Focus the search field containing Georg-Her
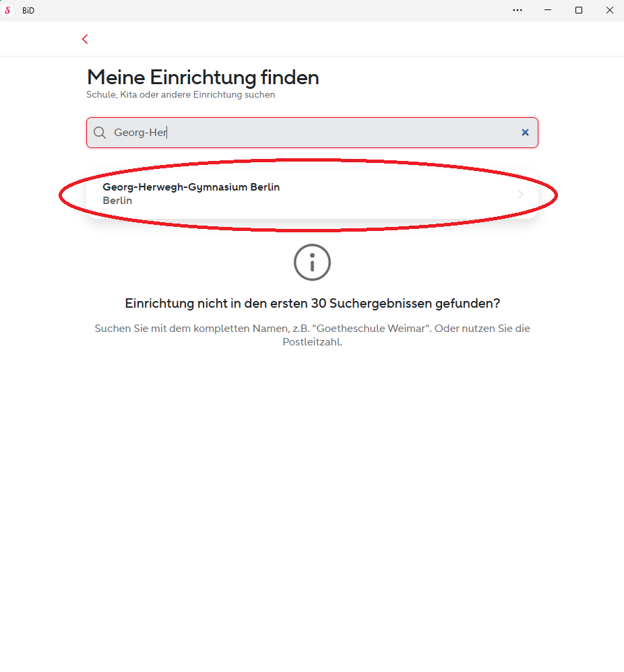This screenshot has width=624, height=672. pos(312,133)
